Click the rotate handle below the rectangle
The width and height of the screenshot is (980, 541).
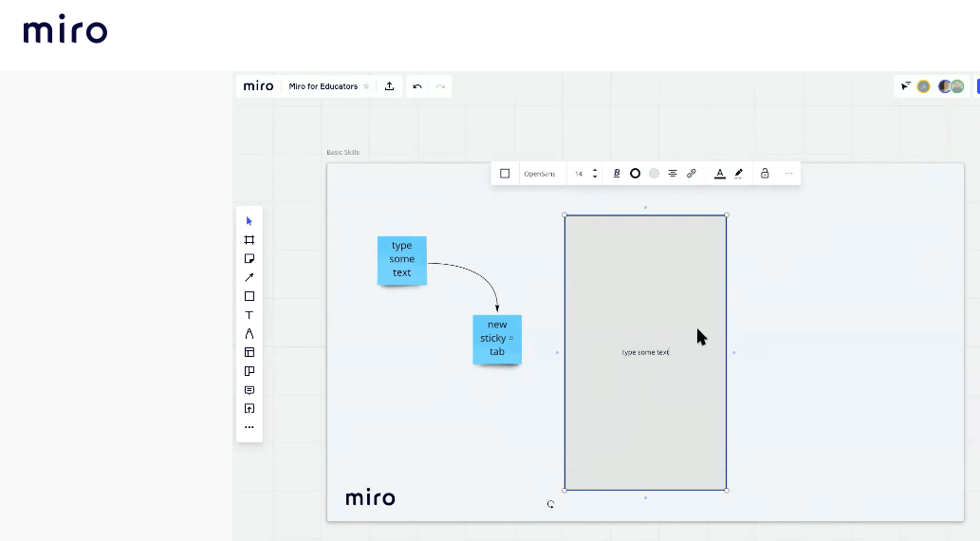[550, 504]
